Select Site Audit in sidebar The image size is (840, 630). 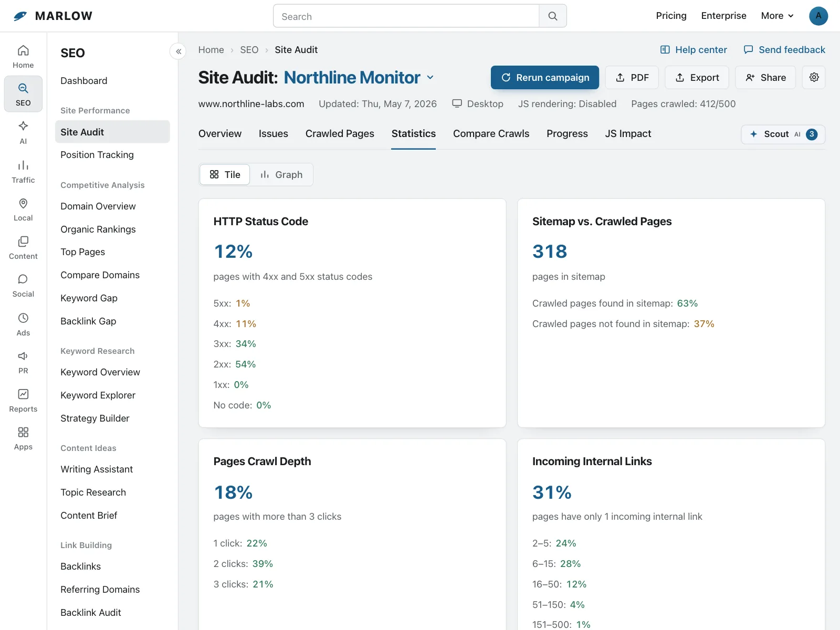coord(112,132)
